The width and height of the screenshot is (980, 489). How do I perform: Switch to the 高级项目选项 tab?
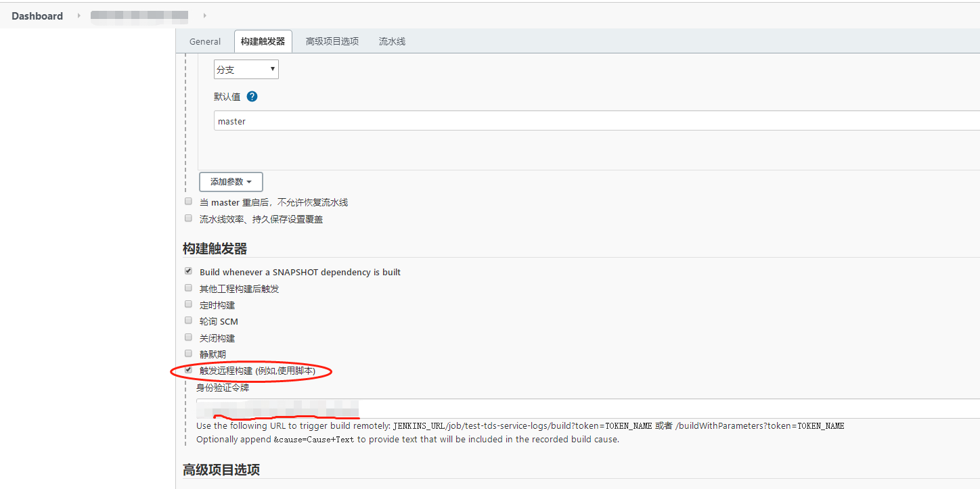point(333,41)
